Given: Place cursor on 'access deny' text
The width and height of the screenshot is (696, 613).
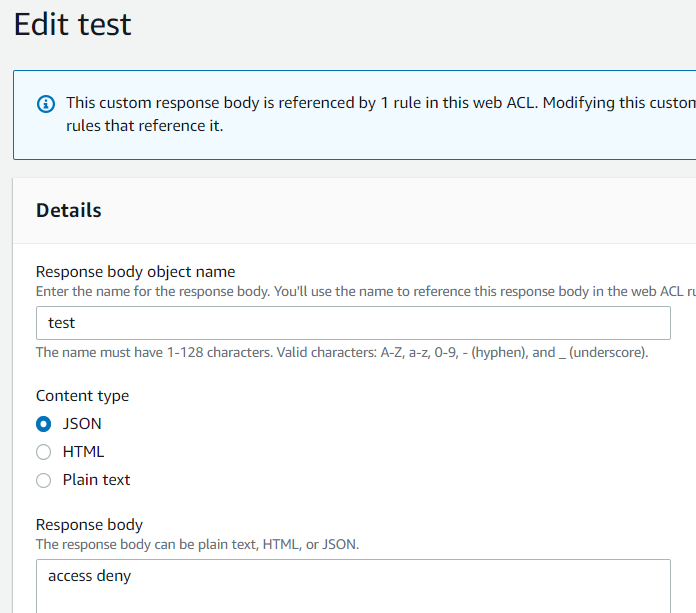Looking at the screenshot, I should coord(90,576).
